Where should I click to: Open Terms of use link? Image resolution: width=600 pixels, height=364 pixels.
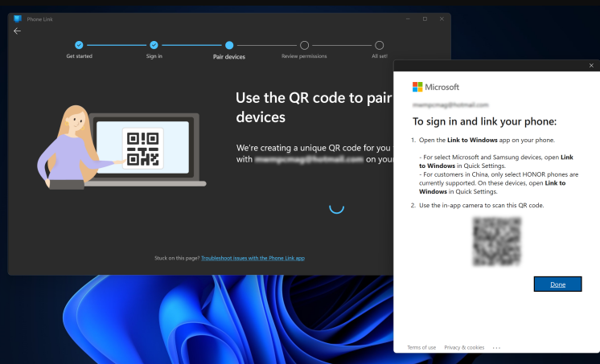coord(421,348)
